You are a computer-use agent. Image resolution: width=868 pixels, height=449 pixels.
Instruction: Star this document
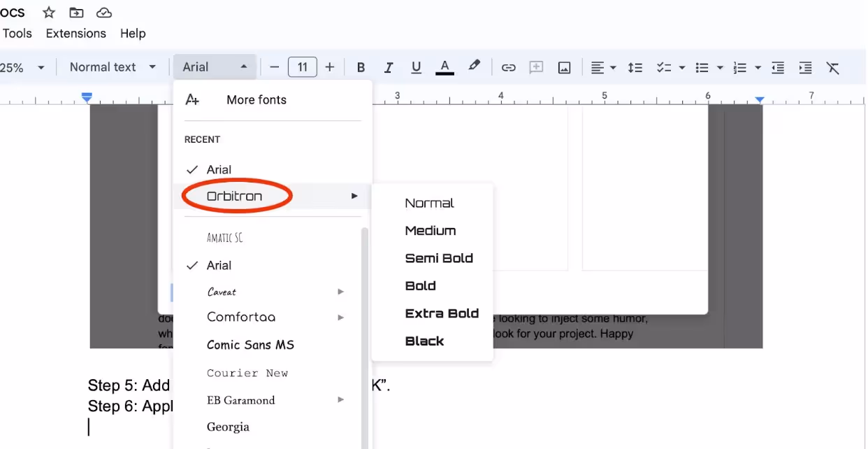49,13
